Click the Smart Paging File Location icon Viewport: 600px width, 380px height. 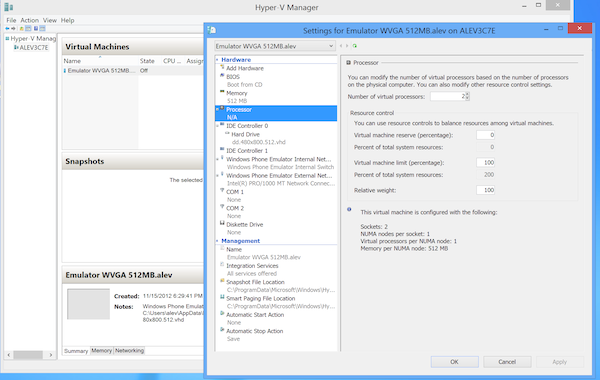point(222,297)
